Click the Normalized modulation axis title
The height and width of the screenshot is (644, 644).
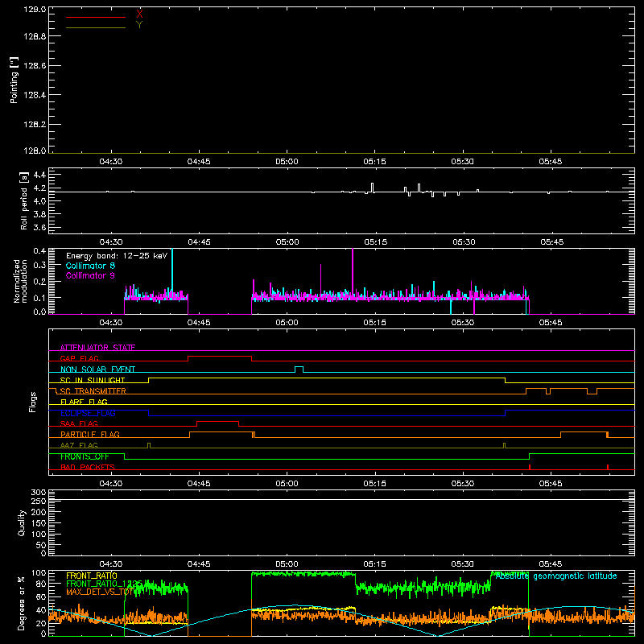coord(20,281)
